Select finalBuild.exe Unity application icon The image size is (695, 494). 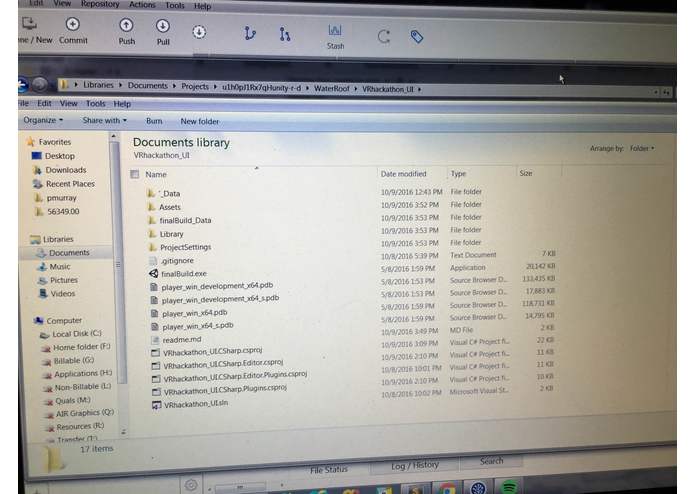click(x=153, y=274)
